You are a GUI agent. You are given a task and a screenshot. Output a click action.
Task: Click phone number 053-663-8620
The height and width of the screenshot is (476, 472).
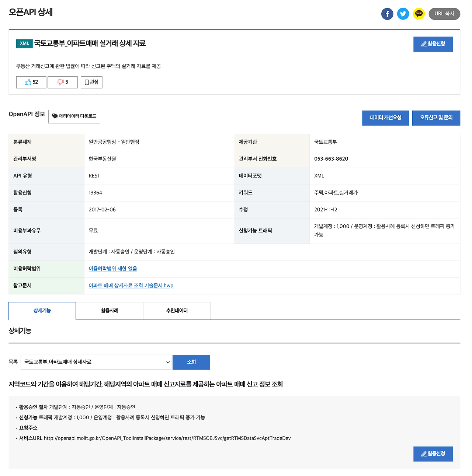coord(331,159)
